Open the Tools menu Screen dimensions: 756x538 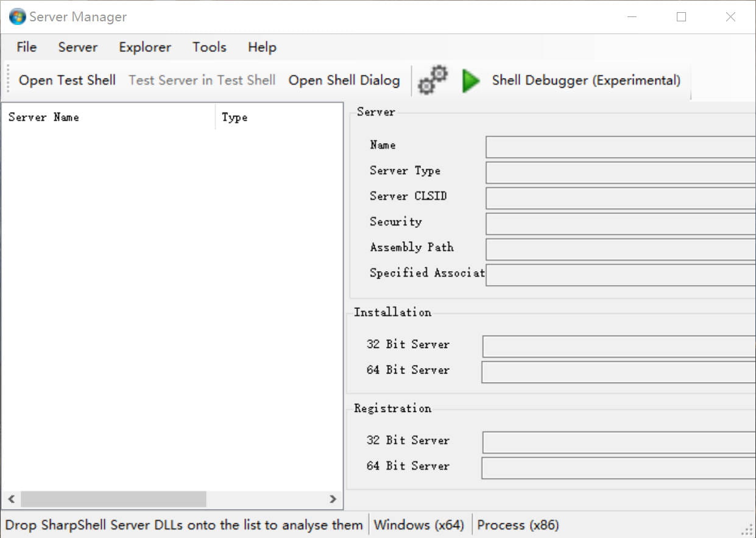coord(210,47)
